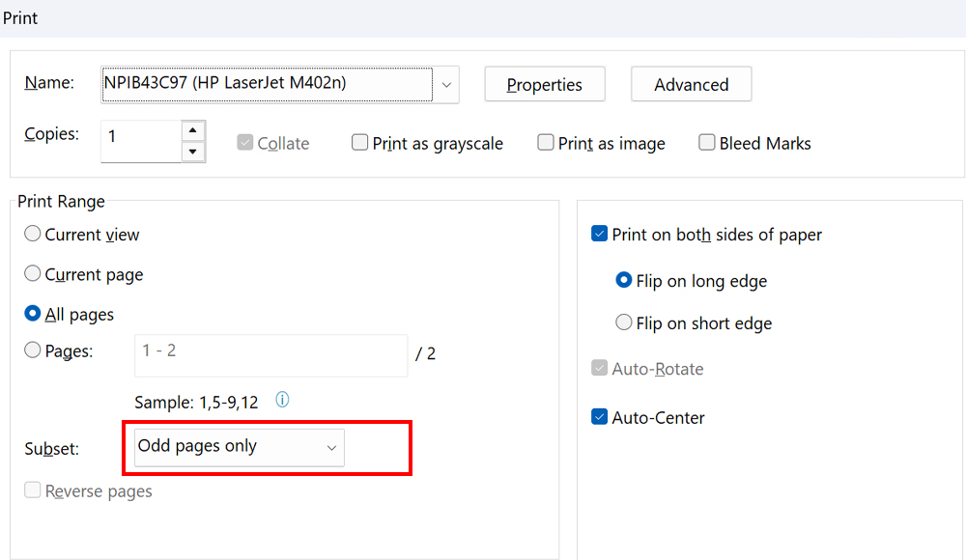966x560 pixels.
Task: Select Current page radio option
Action: [x=33, y=274]
